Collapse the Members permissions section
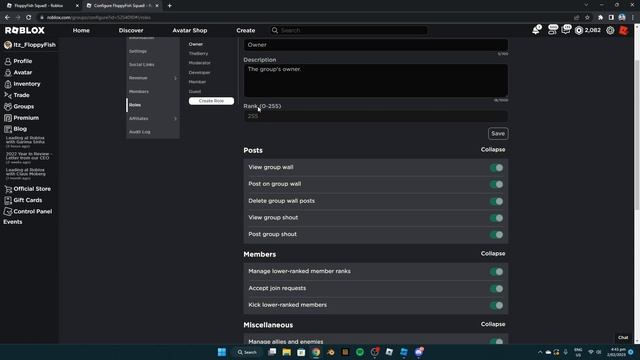 click(x=493, y=254)
